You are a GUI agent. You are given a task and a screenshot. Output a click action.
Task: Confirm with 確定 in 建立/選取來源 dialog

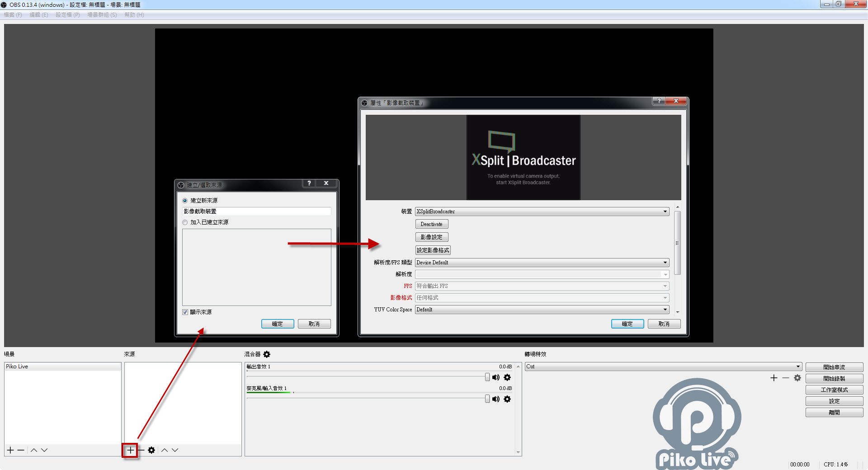[x=278, y=324]
